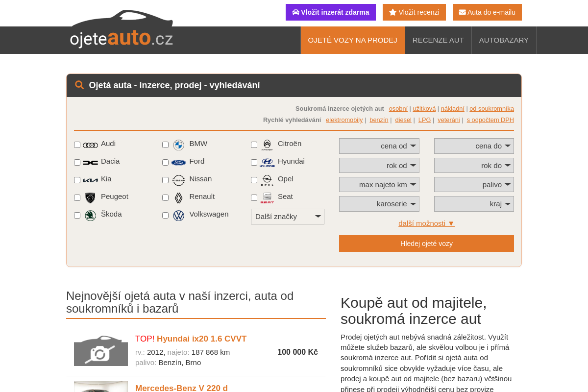Click the Seat brand logo
The image size is (588, 392).
pos(267,197)
